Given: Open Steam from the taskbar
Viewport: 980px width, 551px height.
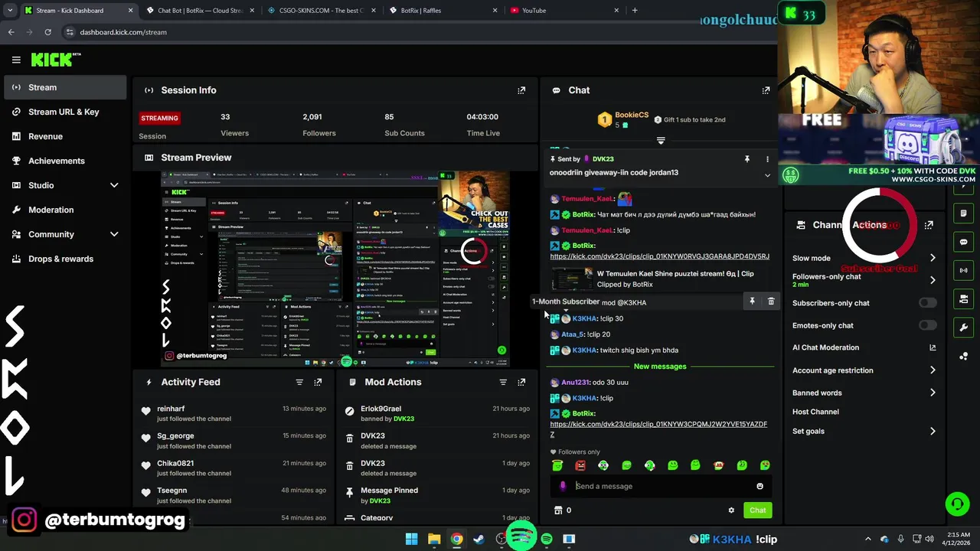Looking at the screenshot, I should click(479, 540).
